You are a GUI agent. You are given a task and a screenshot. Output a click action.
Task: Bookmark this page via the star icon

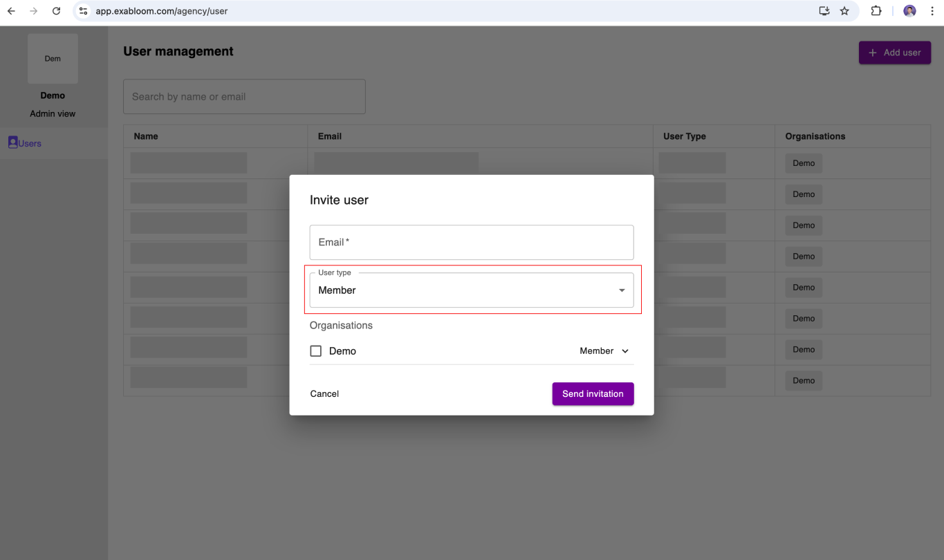tap(844, 11)
